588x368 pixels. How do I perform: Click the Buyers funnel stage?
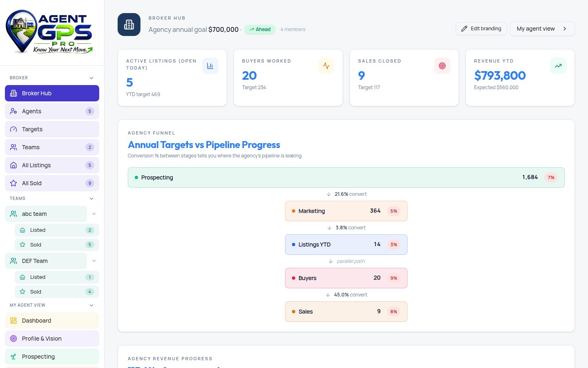pyautogui.click(x=346, y=278)
